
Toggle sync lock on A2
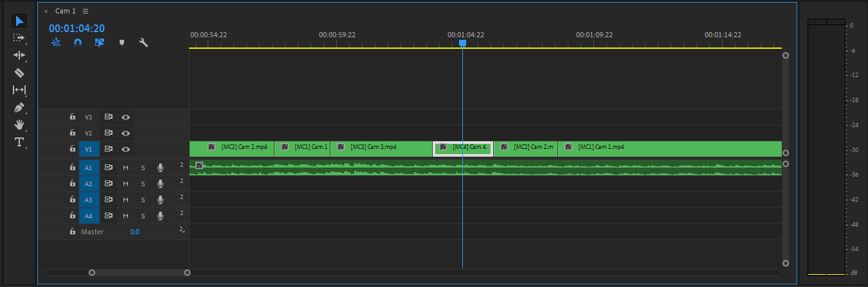tap(109, 184)
